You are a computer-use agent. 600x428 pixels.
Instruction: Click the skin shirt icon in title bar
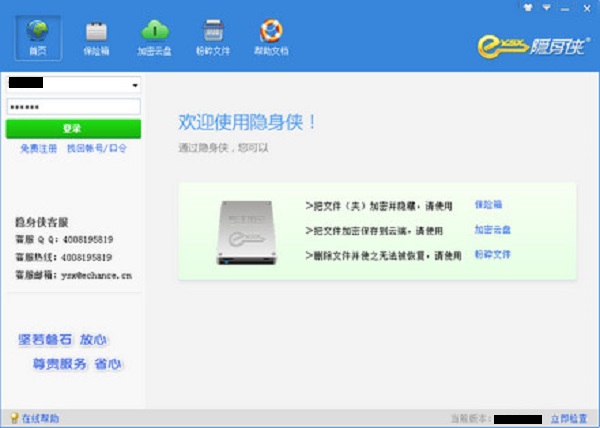click(528, 8)
